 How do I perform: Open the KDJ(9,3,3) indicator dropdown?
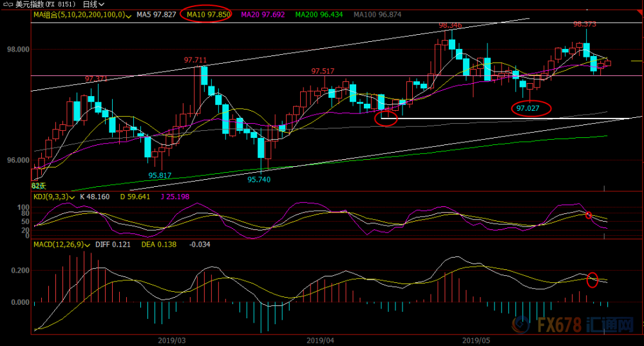[x=72, y=197]
